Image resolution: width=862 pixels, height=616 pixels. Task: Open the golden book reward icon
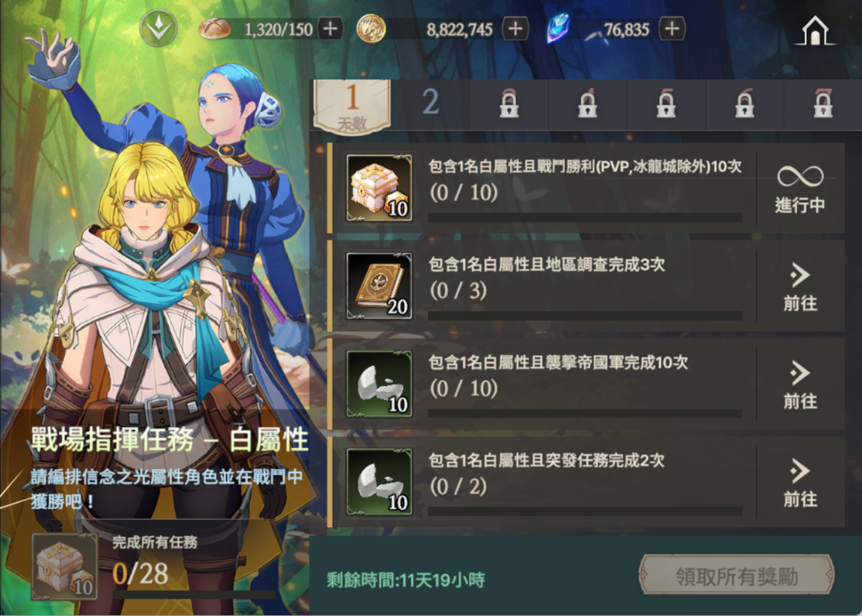pyautogui.click(x=379, y=286)
